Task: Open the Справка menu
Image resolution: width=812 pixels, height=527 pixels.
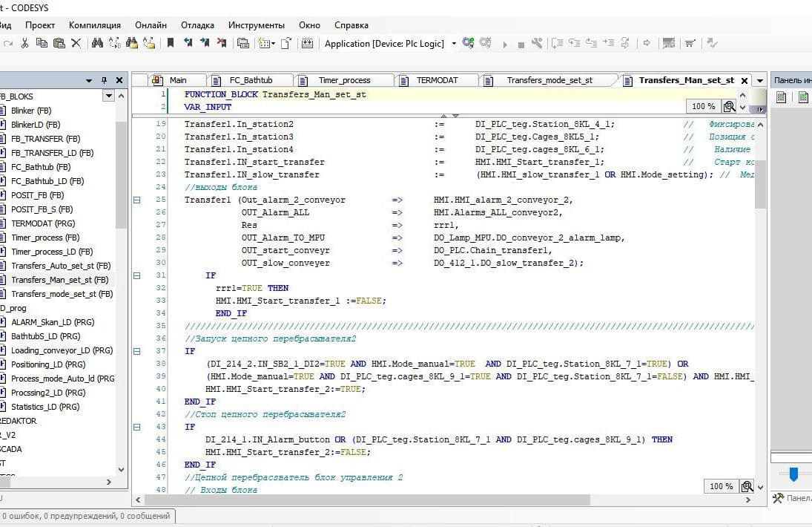Action: tap(351, 25)
